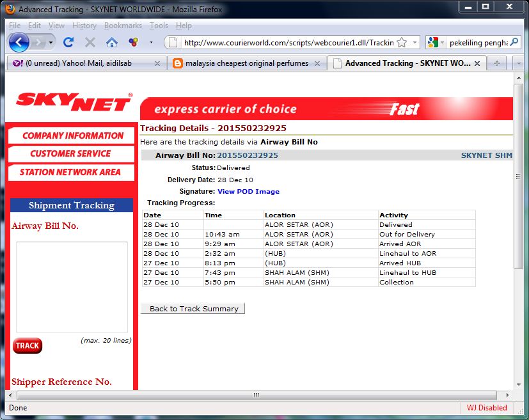The height and width of the screenshot is (420, 529).
Task: Expand the small toolbar overflow arrow
Action: (151, 42)
